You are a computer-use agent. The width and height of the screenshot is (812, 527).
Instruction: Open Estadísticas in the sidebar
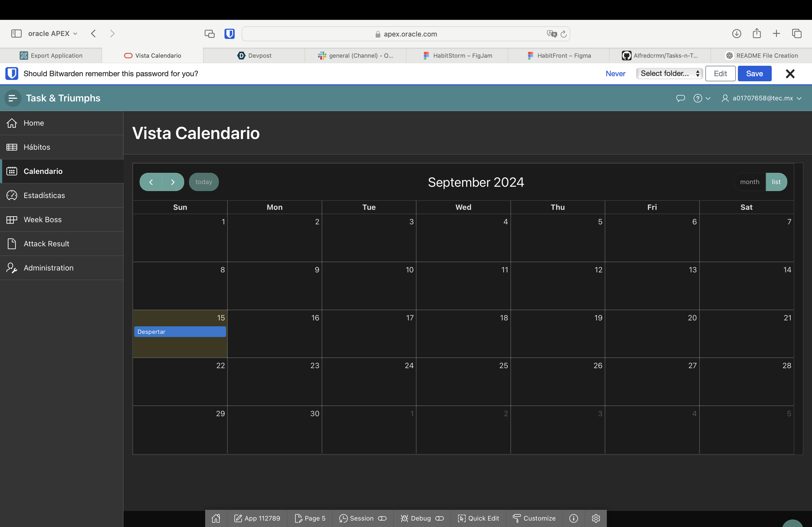(44, 195)
